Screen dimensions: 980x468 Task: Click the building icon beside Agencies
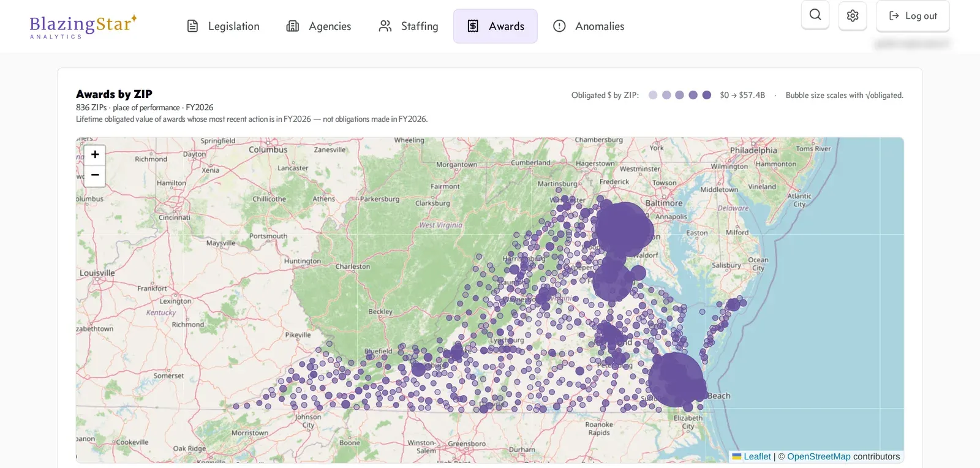(293, 26)
